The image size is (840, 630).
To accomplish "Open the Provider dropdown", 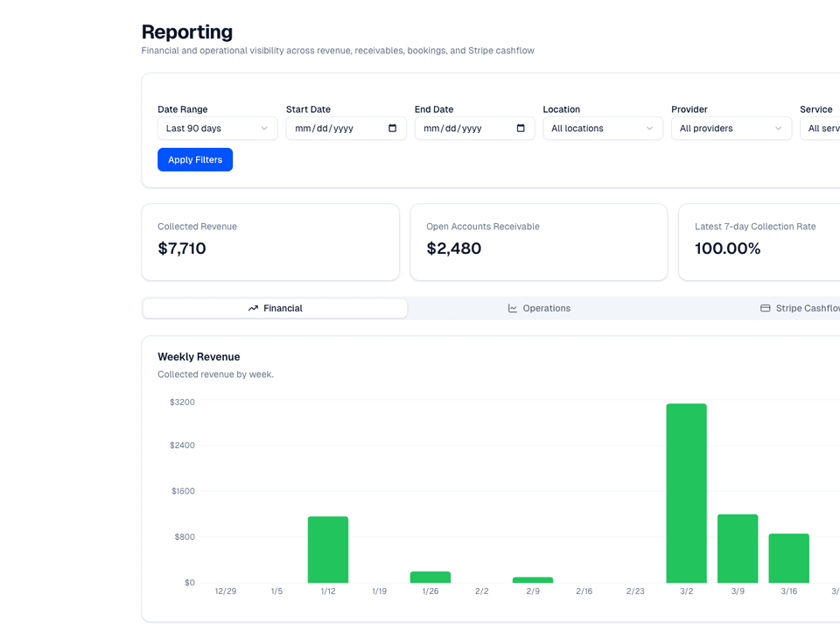I will 731,129.
